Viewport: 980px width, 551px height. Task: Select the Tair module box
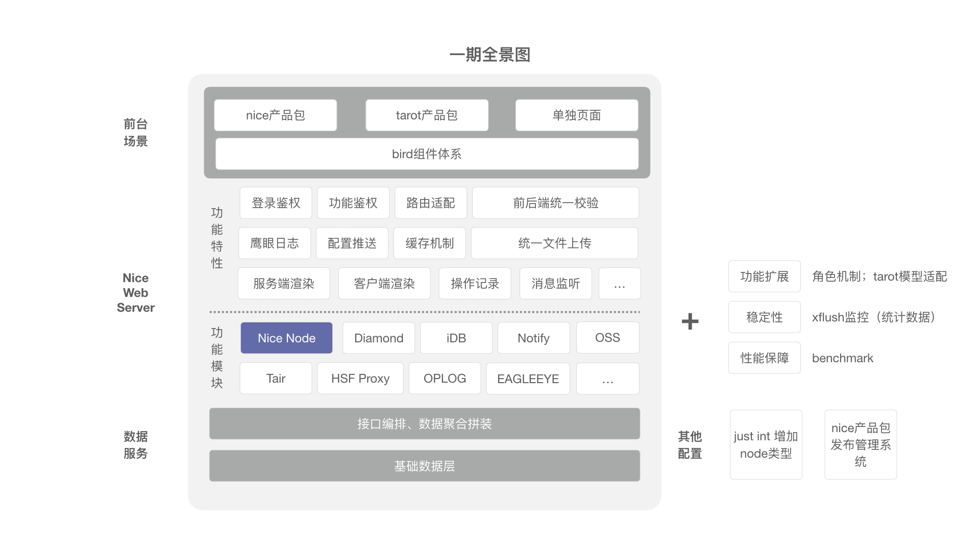pyautogui.click(x=276, y=379)
